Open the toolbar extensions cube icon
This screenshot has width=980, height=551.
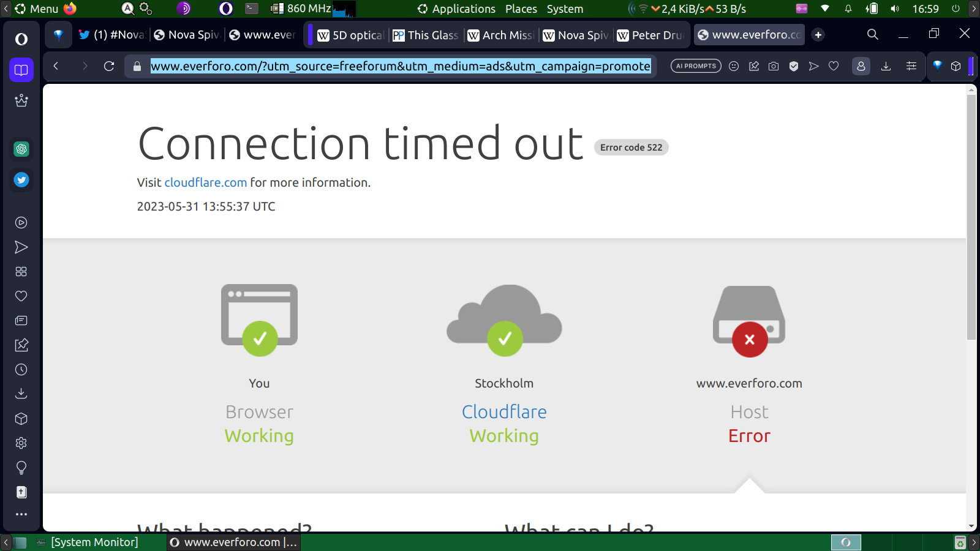[x=956, y=66]
